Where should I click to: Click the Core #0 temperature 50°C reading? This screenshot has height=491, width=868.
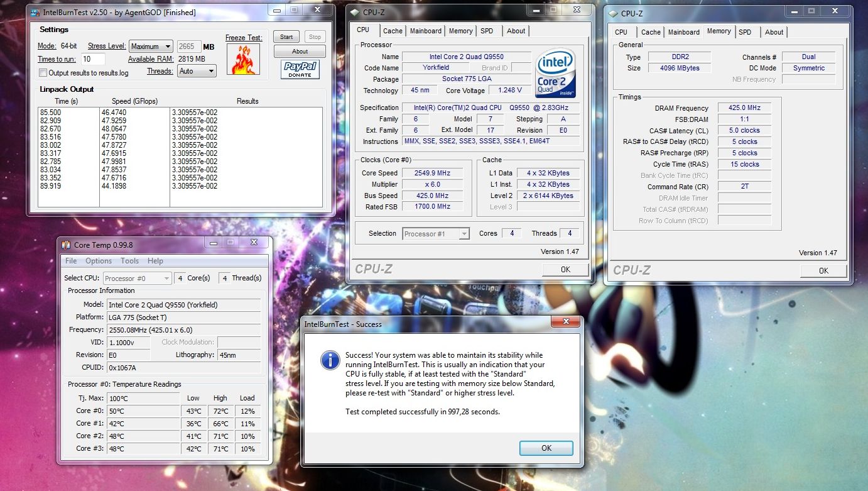click(143, 411)
